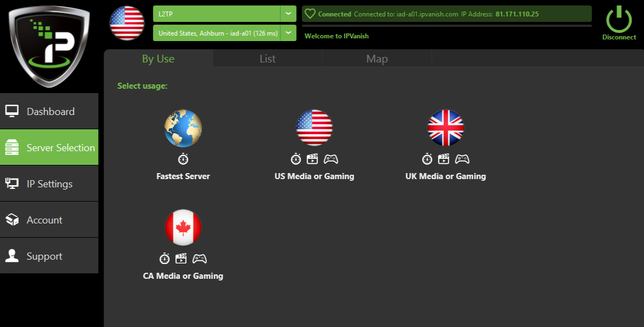Click the IP address 81.171.110.25
This screenshot has height=327, width=644.
tap(517, 14)
